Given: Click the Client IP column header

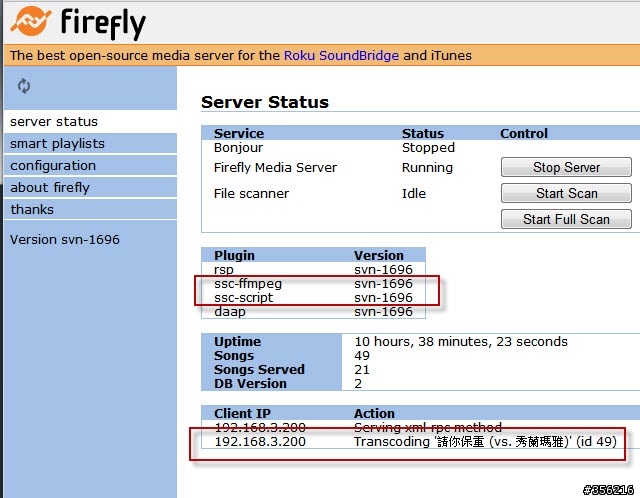Looking at the screenshot, I should pos(242,414).
